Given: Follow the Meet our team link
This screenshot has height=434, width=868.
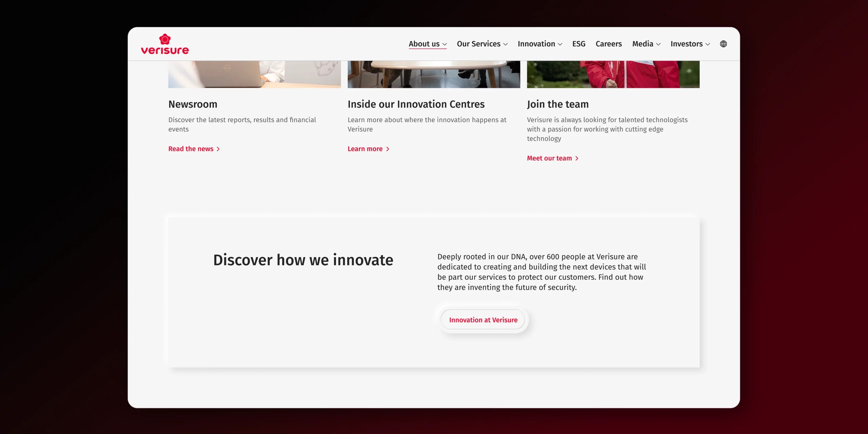Looking at the screenshot, I should (x=549, y=158).
